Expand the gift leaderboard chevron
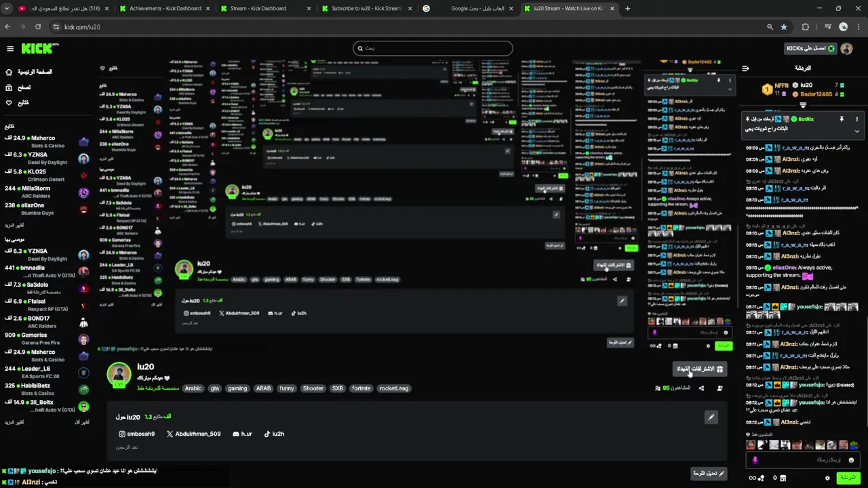The height and width of the screenshot is (488, 868). click(803, 105)
